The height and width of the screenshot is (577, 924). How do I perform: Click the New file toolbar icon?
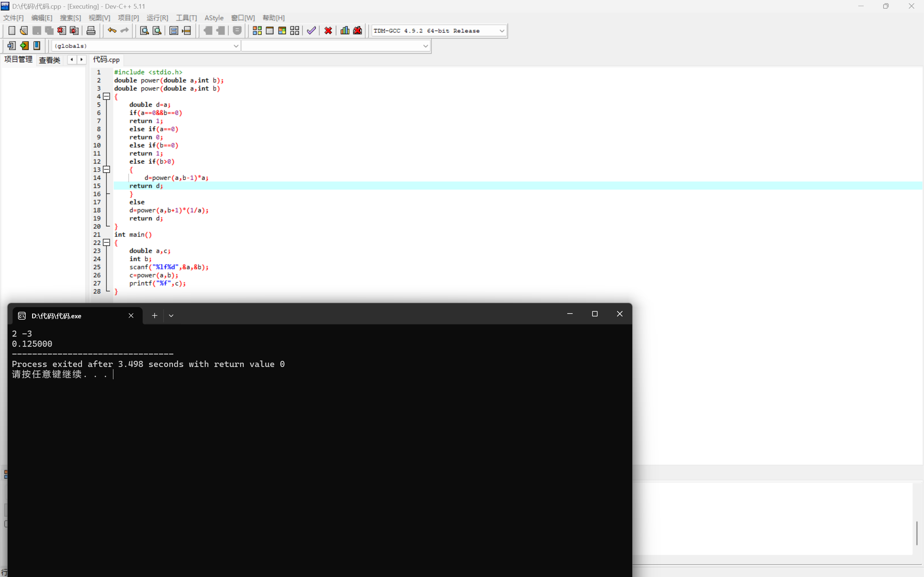click(12, 31)
